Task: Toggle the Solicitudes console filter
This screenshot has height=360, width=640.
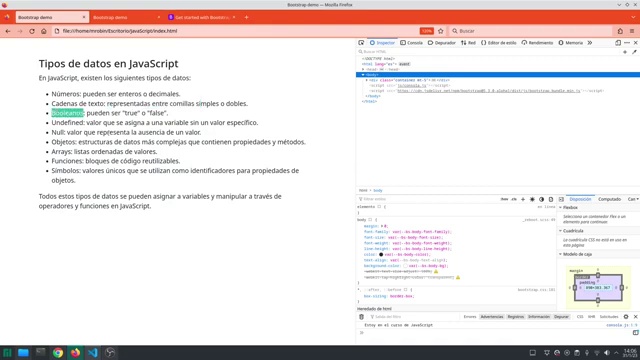Action: pos(609,317)
